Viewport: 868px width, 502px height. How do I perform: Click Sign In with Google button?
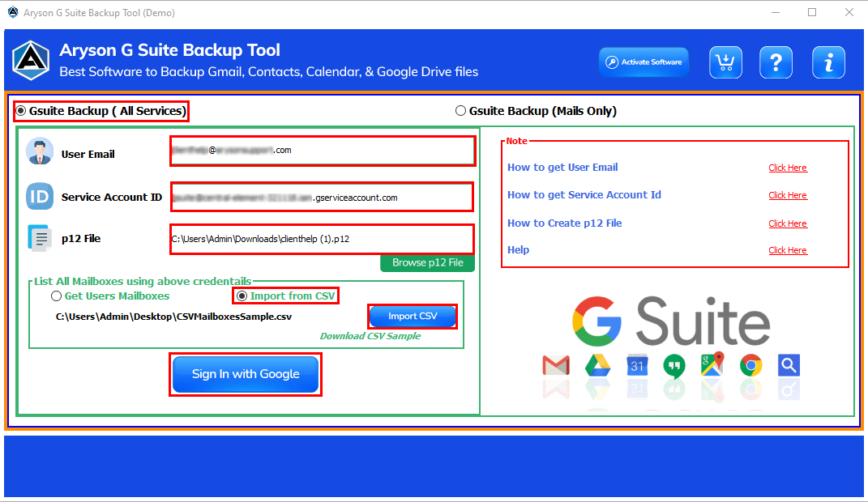pyautogui.click(x=246, y=374)
